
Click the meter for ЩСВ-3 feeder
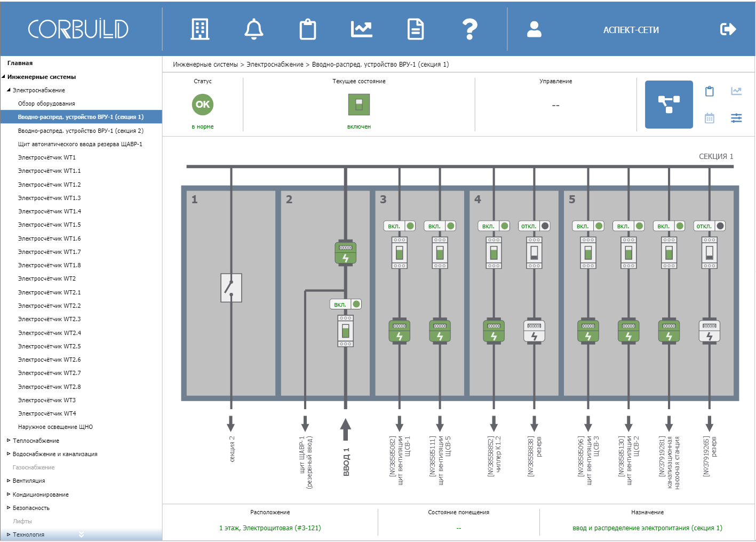point(588,331)
